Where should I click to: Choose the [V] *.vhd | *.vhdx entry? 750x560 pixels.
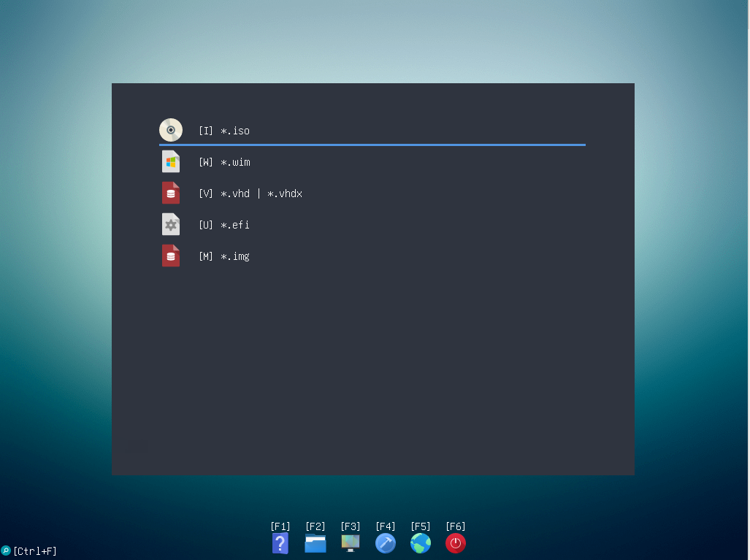pos(372,193)
